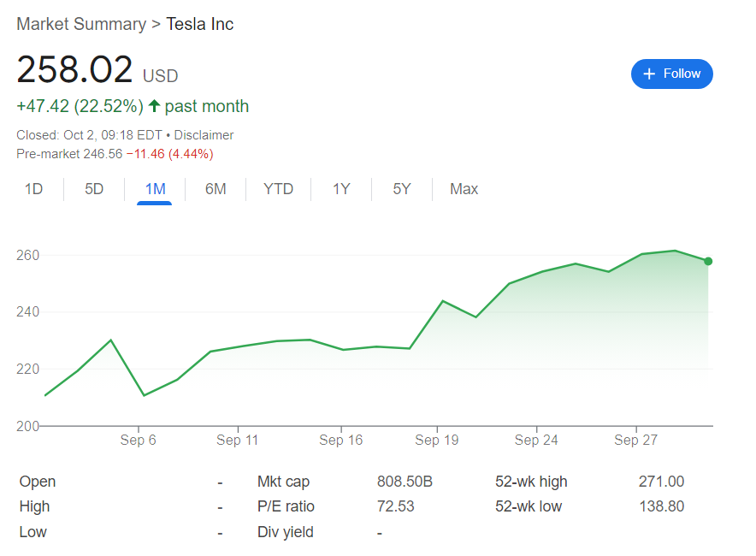
Task: Click the 258.02 price value
Action: pyautogui.click(x=74, y=69)
